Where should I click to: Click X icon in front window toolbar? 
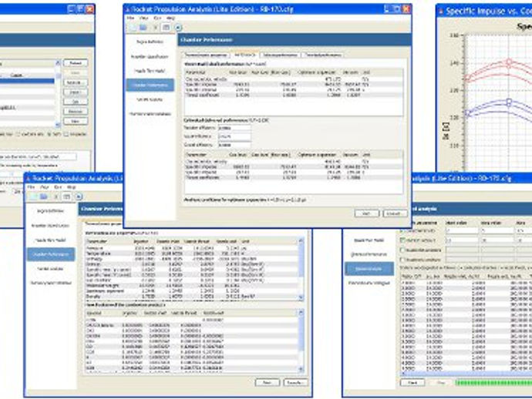155,28
